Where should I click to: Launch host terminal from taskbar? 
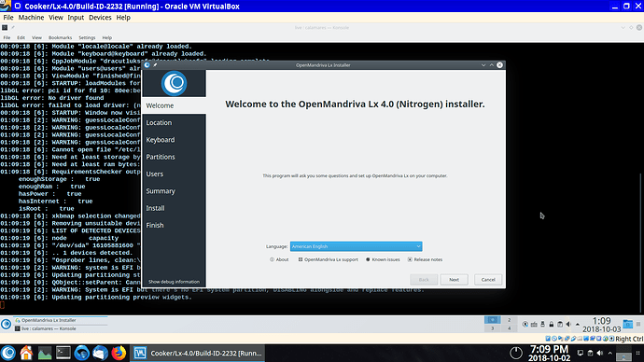point(63,353)
